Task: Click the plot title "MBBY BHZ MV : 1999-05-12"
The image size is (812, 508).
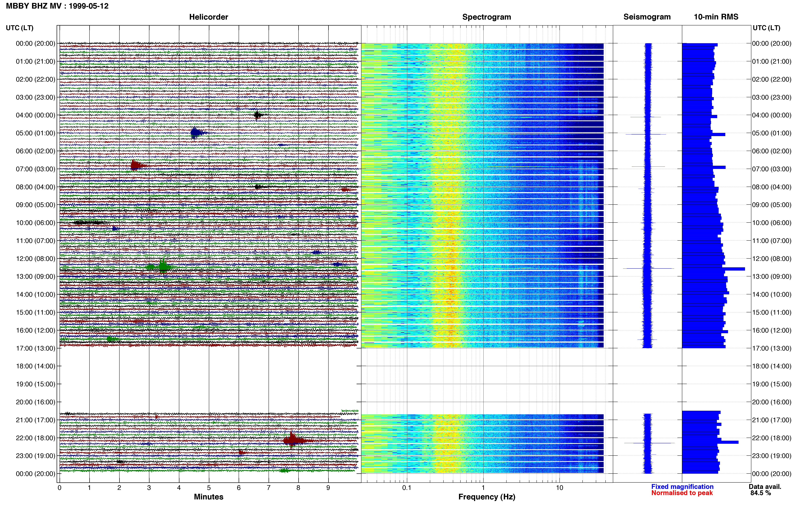Action: pos(57,6)
